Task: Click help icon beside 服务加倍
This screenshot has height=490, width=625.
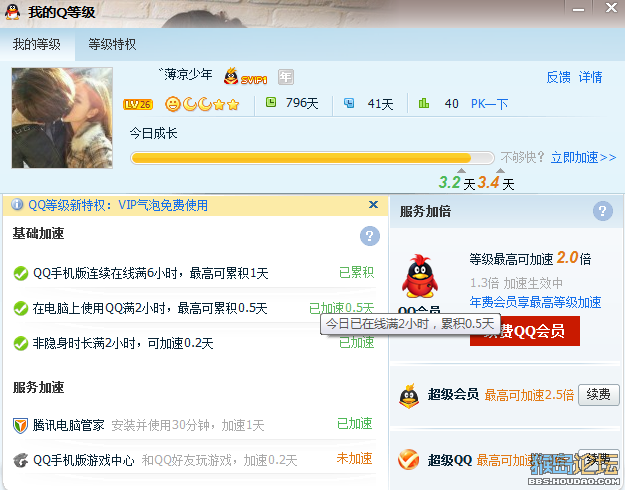Action: [x=602, y=211]
